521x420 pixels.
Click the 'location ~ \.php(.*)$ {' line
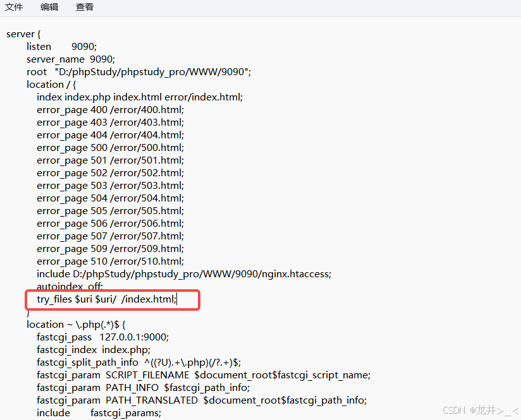click(76, 325)
